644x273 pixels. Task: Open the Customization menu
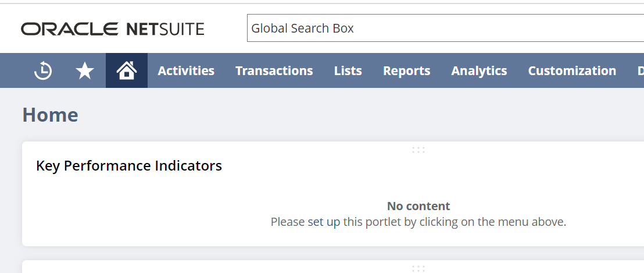[572, 70]
